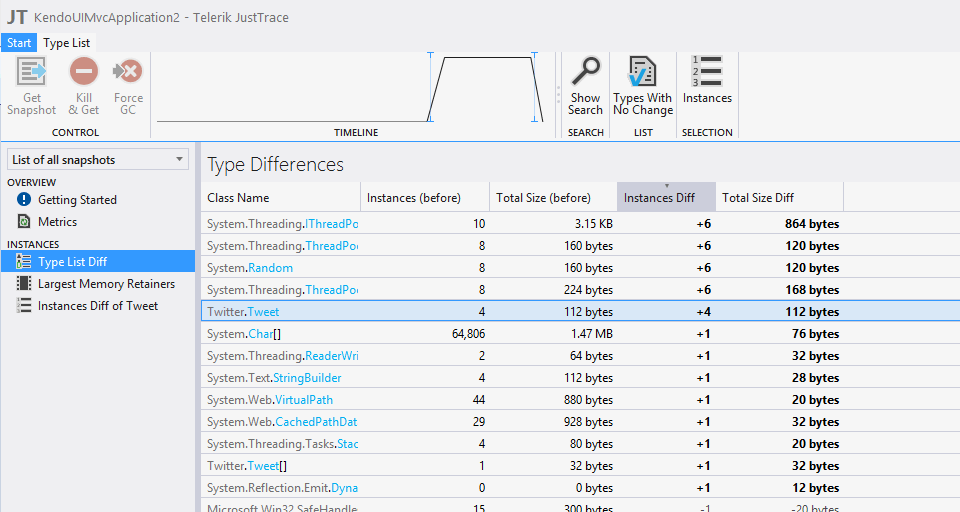Screen dimensions: 960x512
Task: Sort by Instances Diff column header
Action: tap(666, 197)
